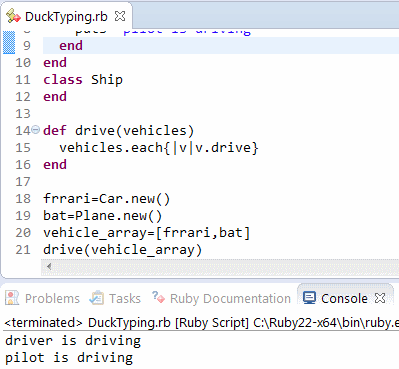The width and height of the screenshot is (399, 369).
Task: Click line number 17 in the gutter
Action: [x=23, y=182]
